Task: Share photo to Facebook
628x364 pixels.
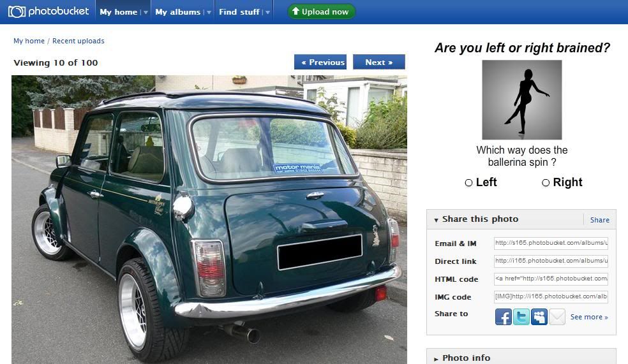Action: pos(503,317)
